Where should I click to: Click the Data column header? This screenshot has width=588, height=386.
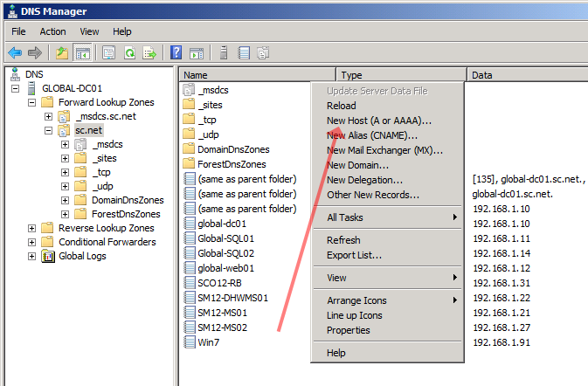click(524, 75)
